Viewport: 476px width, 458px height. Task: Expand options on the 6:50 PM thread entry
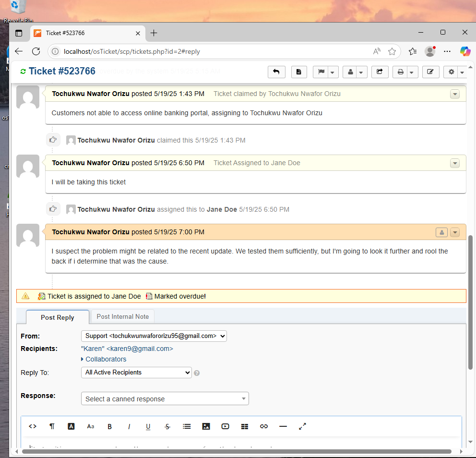pos(455,163)
